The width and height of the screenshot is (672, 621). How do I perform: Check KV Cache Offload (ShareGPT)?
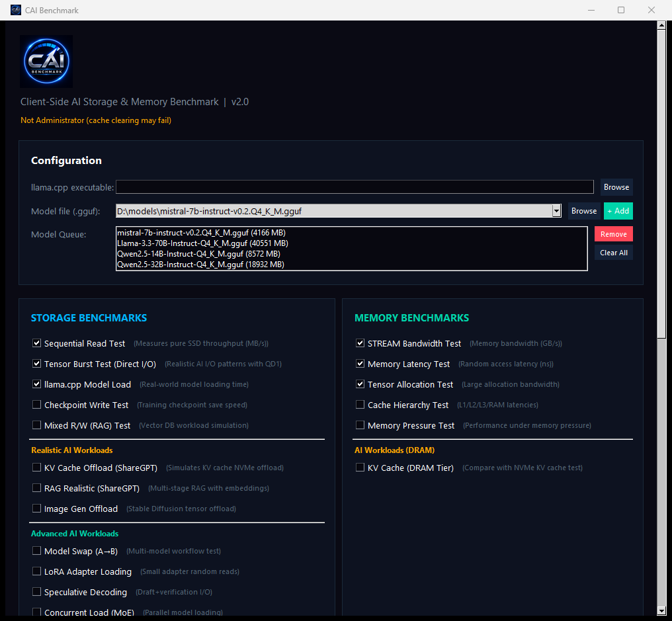click(x=37, y=467)
